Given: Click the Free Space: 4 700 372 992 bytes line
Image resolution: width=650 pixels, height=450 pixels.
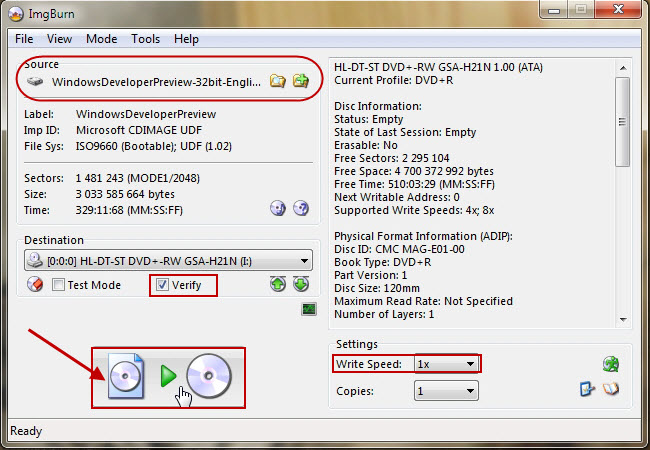Looking at the screenshot, I should (414, 171).
